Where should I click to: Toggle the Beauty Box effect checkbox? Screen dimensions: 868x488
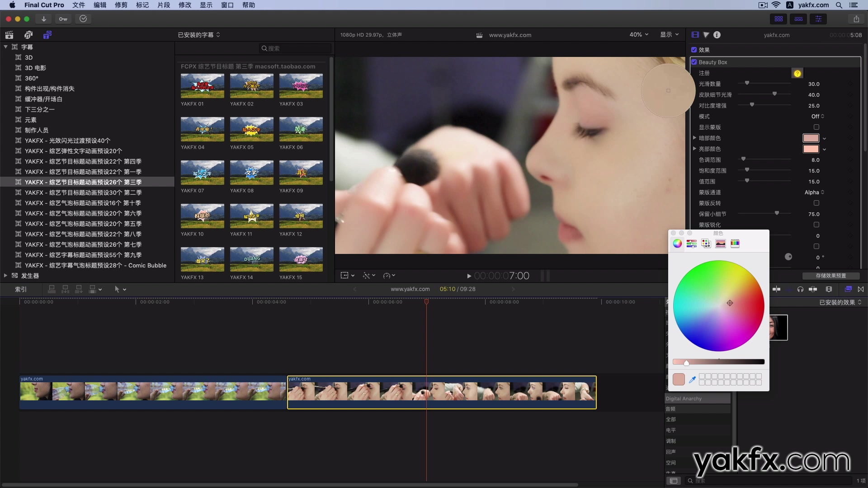pos(695,62)
